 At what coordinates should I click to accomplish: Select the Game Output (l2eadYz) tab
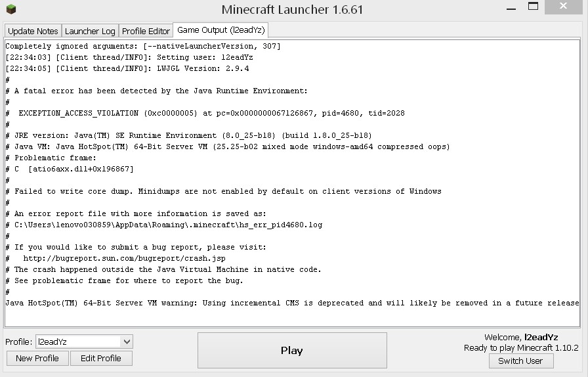221,30
